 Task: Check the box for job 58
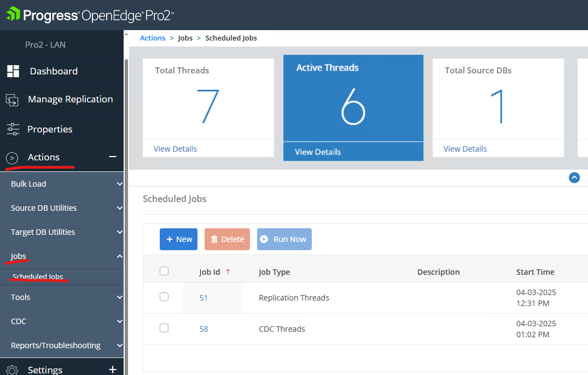164,328
